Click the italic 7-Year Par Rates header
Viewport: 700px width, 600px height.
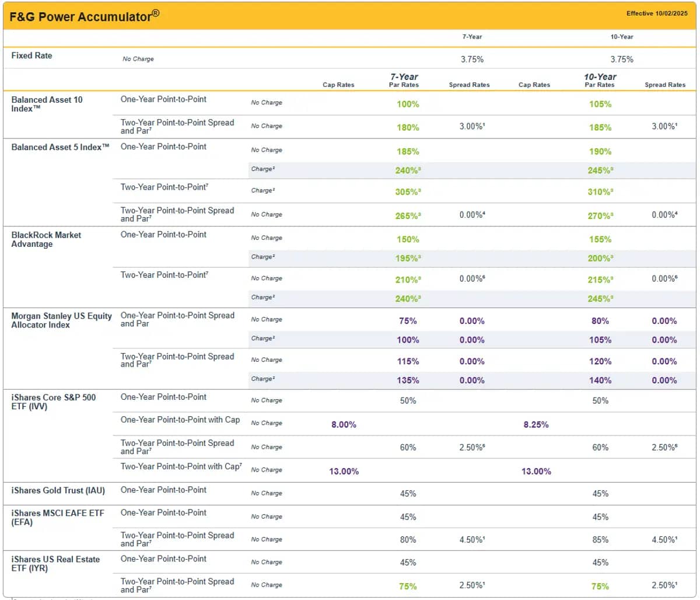404,81
